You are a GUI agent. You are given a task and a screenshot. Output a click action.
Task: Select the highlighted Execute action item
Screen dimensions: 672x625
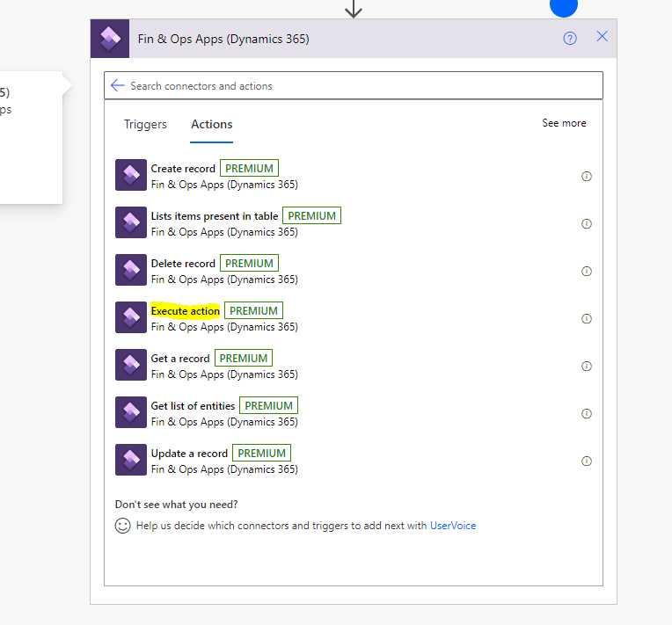[186, 311]
